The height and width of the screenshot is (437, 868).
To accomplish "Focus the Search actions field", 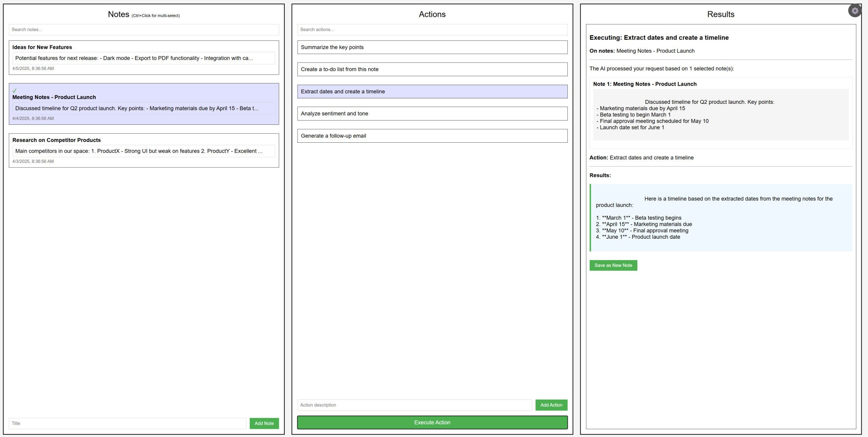I will 432,30.
